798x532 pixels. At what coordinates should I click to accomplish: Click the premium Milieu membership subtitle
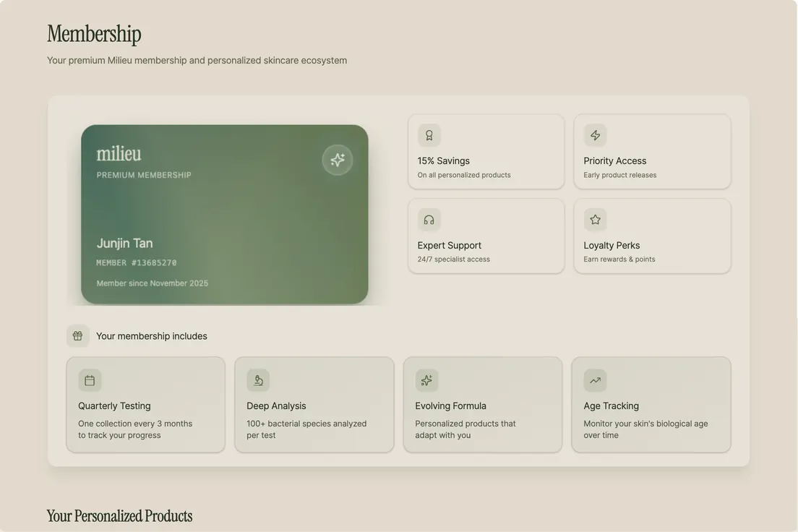pyautogui.click(x=197, y=61)
